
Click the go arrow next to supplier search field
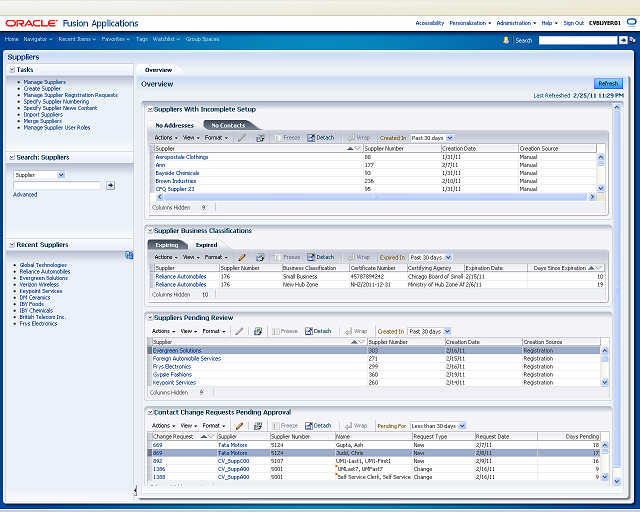click(110, 185)
